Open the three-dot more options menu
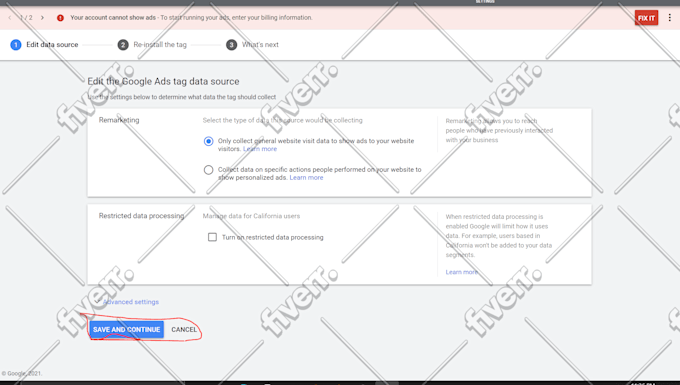 tap(670, 18)
